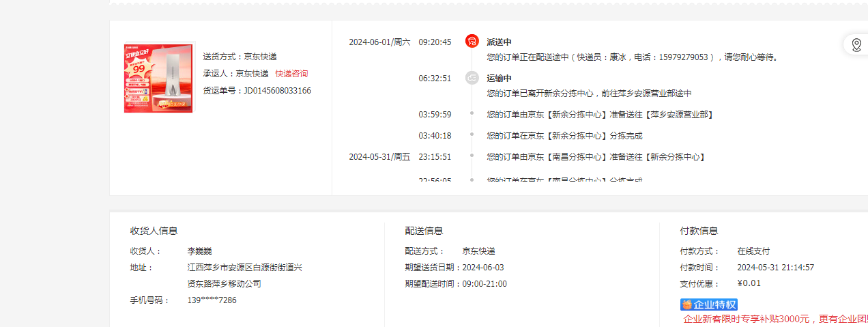Click the 运输中 status heading
Viewport: 868px width, 327px height.
(x=499, y=79)
